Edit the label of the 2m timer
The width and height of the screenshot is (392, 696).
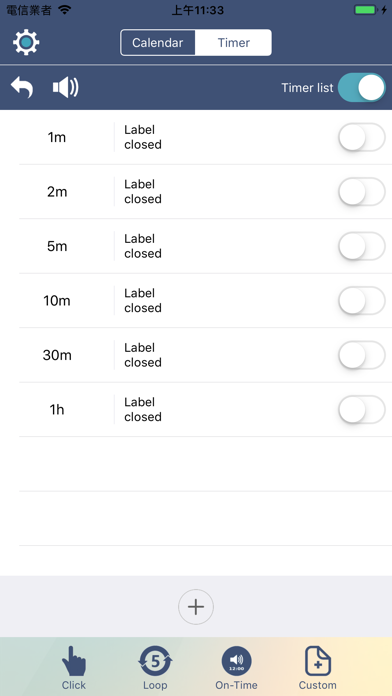(143, 192)
